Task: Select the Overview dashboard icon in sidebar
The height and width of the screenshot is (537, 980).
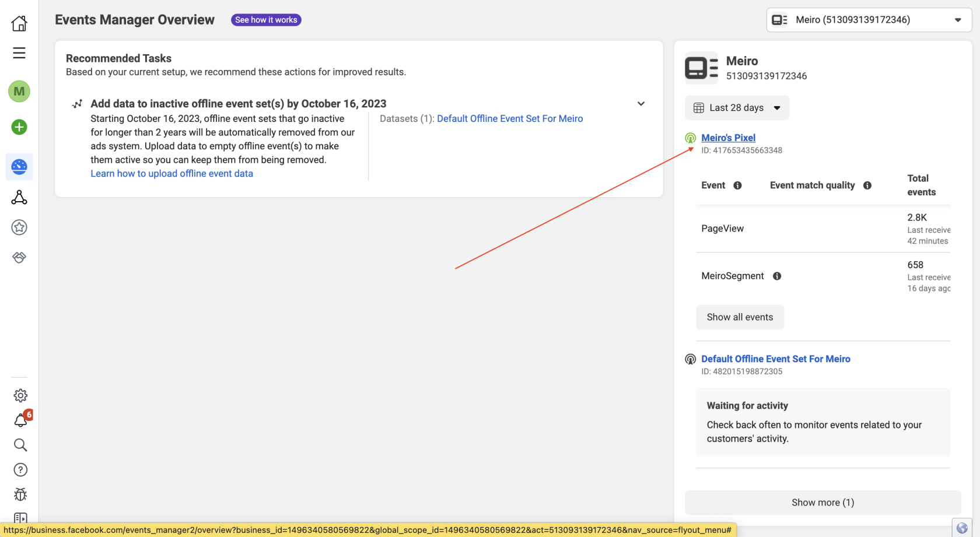Action: pos(19,167)
